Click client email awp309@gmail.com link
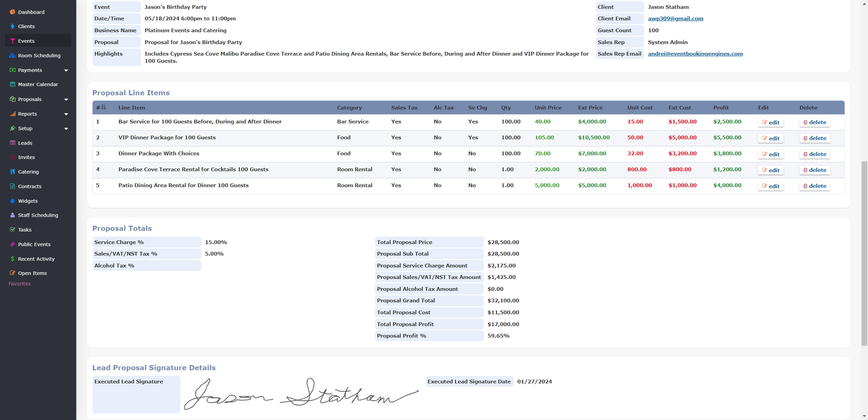Viewport: 868px width, 420px height. coord(675,19)
